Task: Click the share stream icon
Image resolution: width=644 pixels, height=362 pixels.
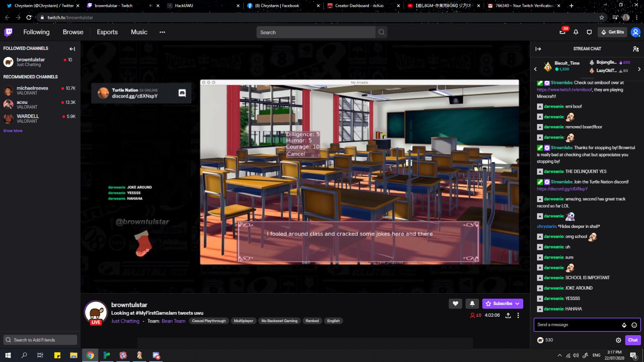Action: point(508,315)
